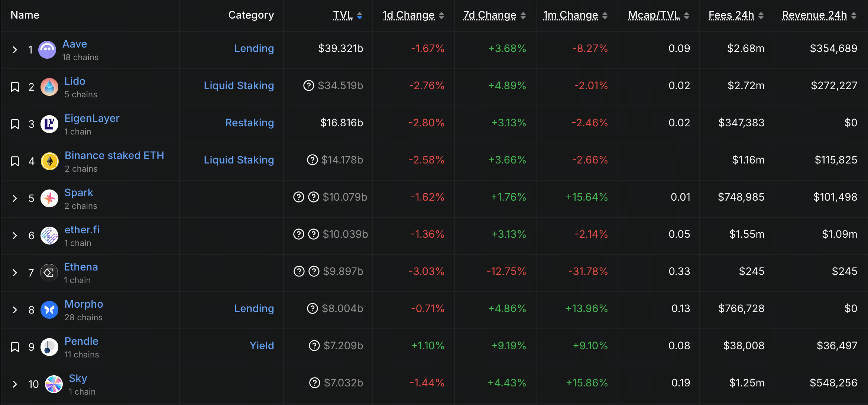Click the Morpho butterfly logo
Image resolution: width=868 pixels, height=405 pixels.
click(49, 310)
